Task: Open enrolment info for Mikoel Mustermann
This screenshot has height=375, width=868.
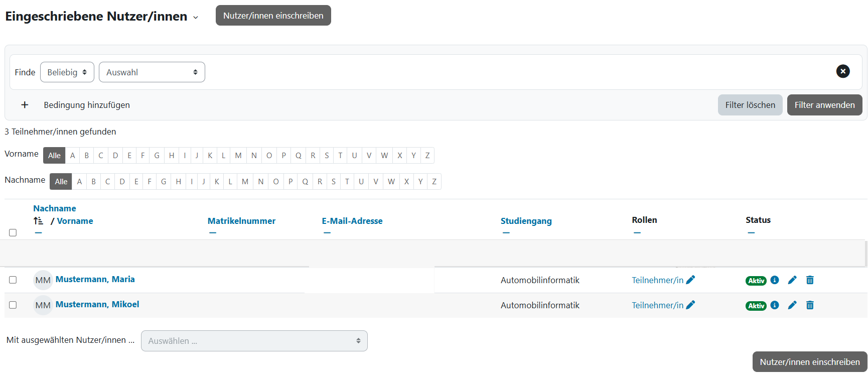Action: tap(775, 305)
